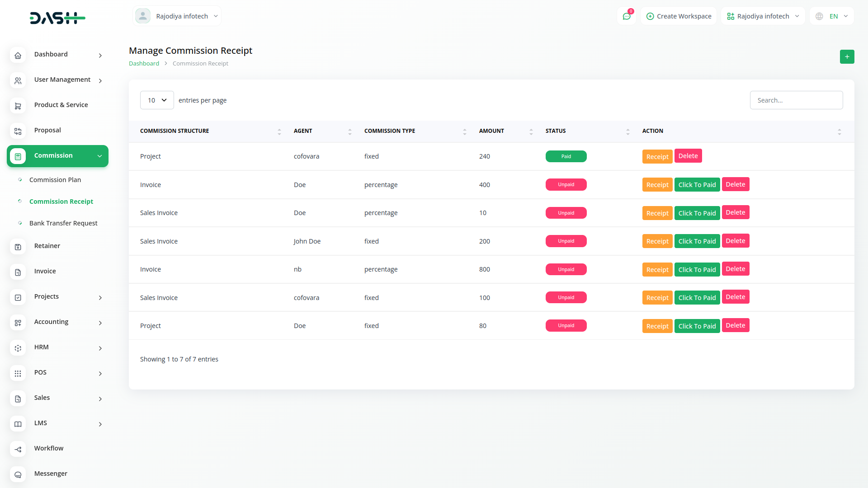The image size is (868, 488).
Task: Click the green Paid status badge
Action: 566,156
